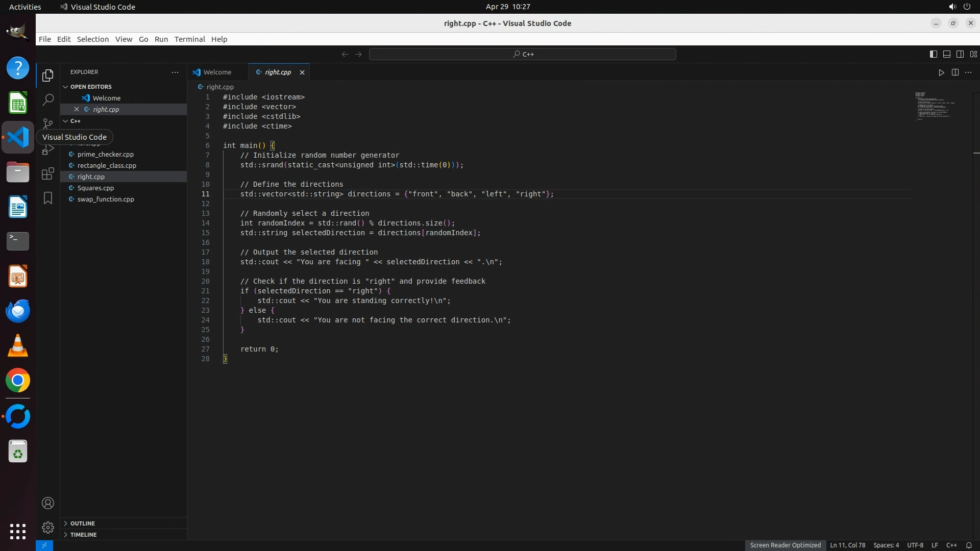This screenshot has width=980, height=551.
Task: Toggle the primary side bar visibility
Action: click(x=933, y=54)
